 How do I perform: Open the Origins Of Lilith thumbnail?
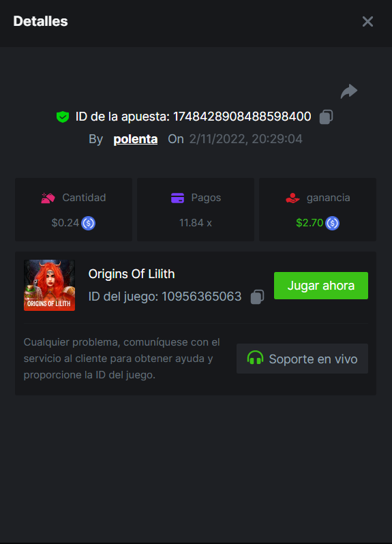[49, 285]
